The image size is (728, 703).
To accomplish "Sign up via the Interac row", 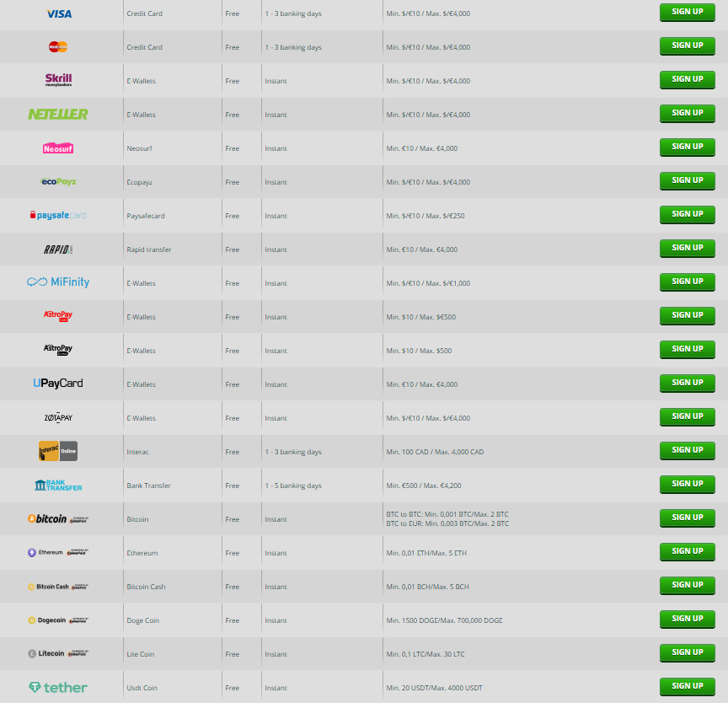I will point(688,450).
